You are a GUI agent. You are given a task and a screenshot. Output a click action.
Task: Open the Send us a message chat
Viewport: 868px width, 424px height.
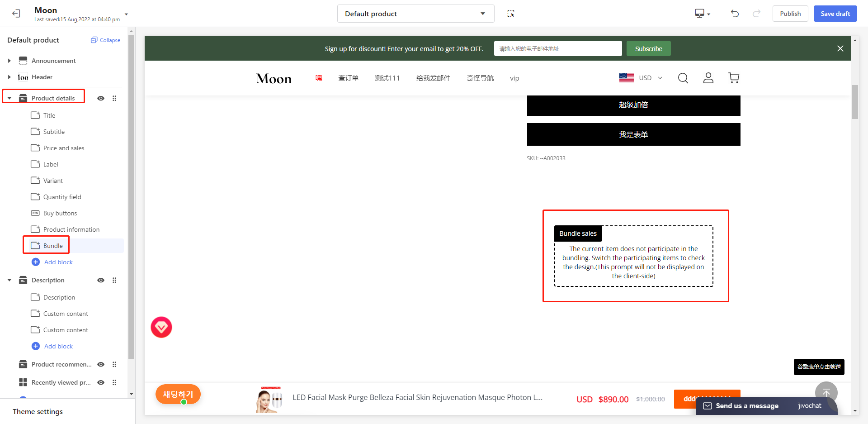766,406
